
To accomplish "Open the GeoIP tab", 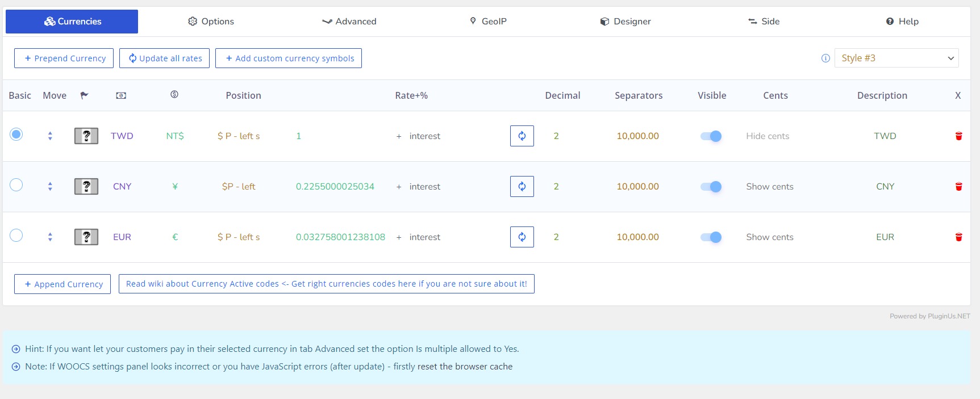I will click(x=488, y=22).
